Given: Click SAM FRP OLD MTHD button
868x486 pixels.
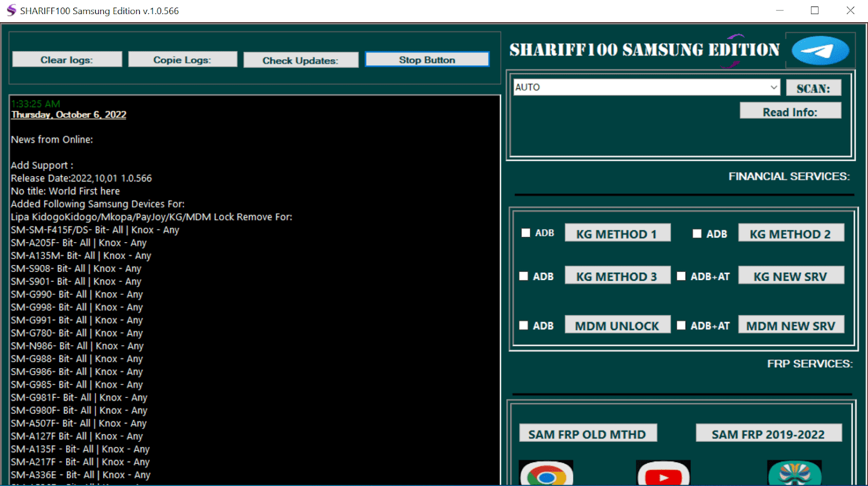Looking at the screenshot, I should (x=588, y=433).
